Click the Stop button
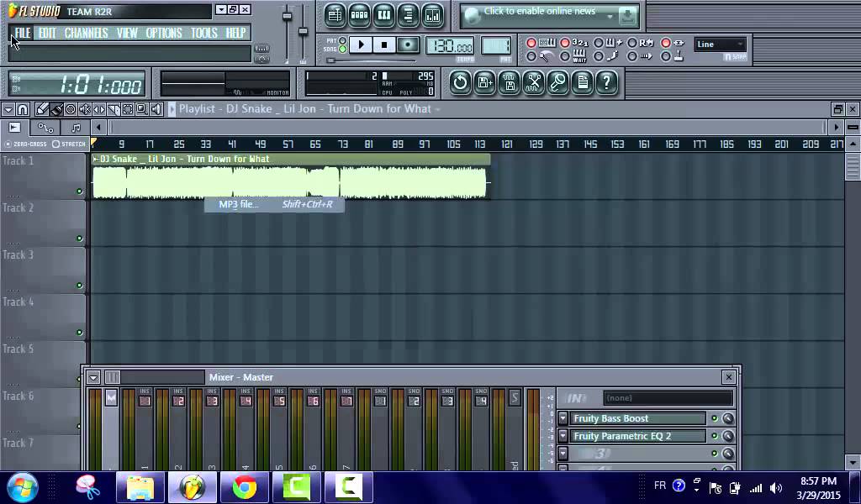861x504 pixels. click(384, 45)
